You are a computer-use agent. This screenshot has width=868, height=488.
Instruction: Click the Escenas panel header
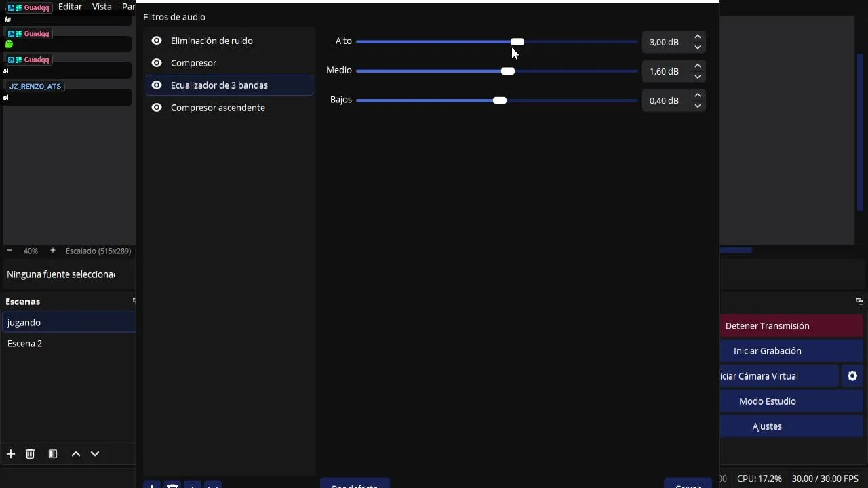coord(23,302)
